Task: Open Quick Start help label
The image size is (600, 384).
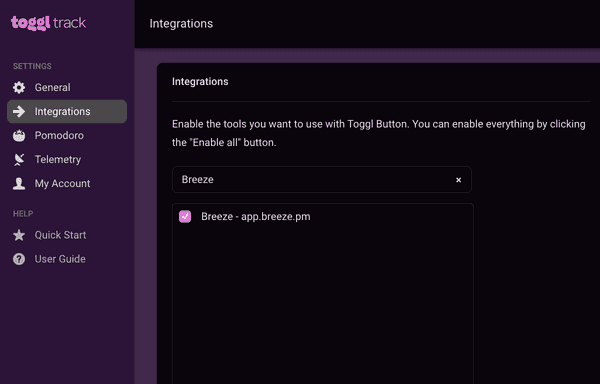Action: click(x=60, y=235)
